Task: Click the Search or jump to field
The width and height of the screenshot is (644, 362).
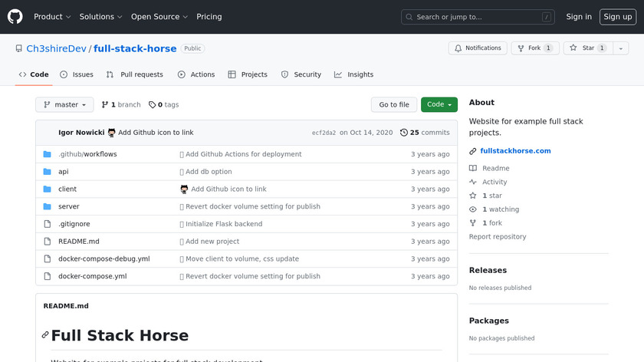Action: (x=478, y=17)
